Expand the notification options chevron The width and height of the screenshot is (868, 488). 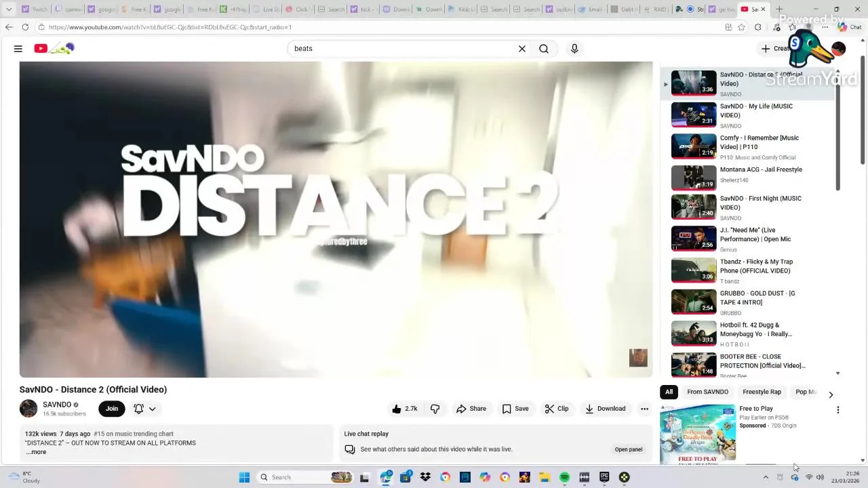click(x=153, y=409)
